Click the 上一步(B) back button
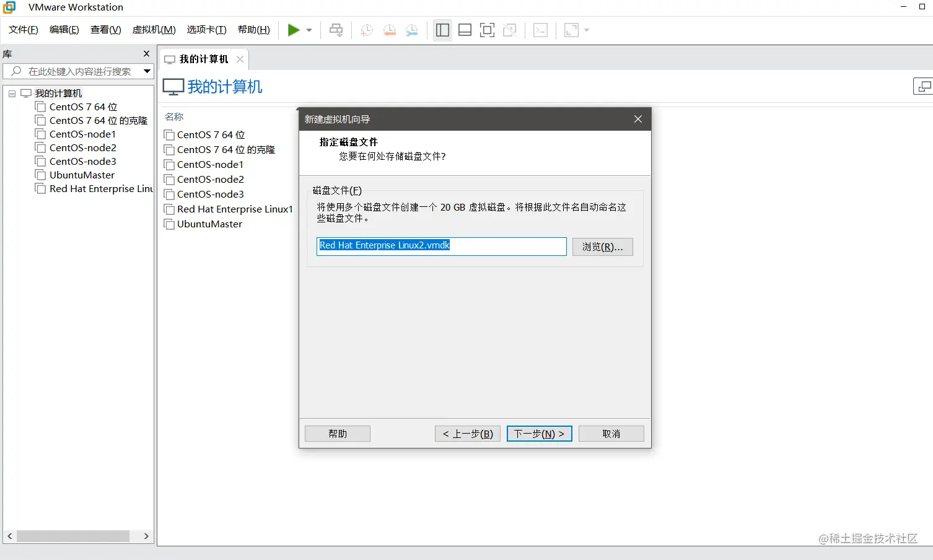Viewport: 933px width, 560px height. (468, 434)
